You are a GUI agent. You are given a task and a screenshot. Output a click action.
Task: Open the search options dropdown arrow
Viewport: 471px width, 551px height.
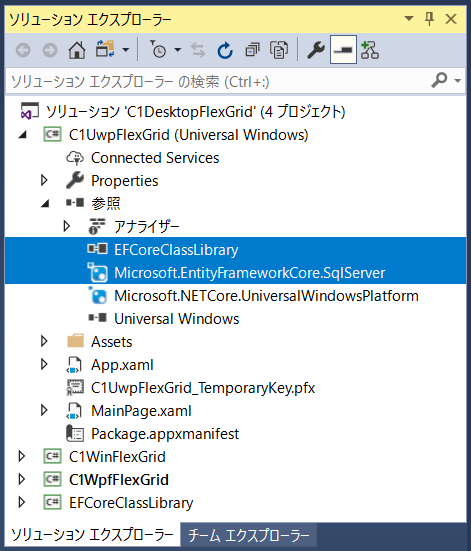tap(458, 81)
